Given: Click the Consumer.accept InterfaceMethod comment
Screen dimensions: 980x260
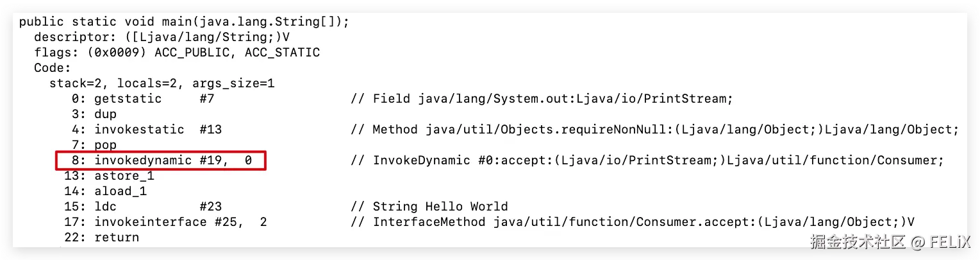Looking at the screenshot, I should [x=633, y=222].
